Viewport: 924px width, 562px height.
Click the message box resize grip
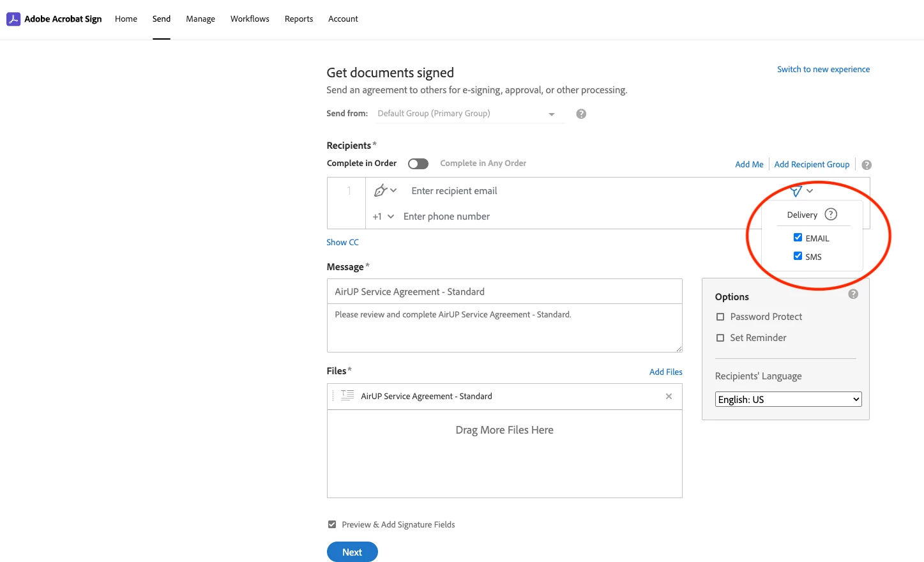(679, 349)
